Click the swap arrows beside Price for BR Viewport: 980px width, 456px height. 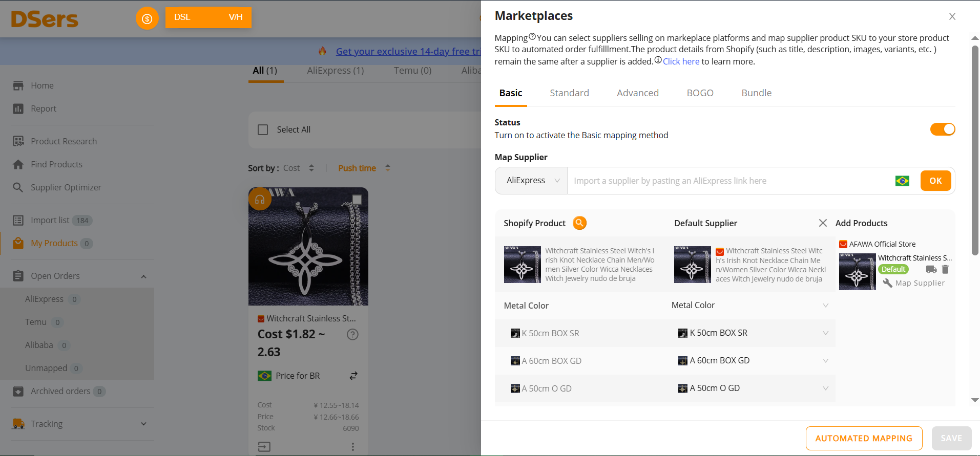(x=353, y=376)
